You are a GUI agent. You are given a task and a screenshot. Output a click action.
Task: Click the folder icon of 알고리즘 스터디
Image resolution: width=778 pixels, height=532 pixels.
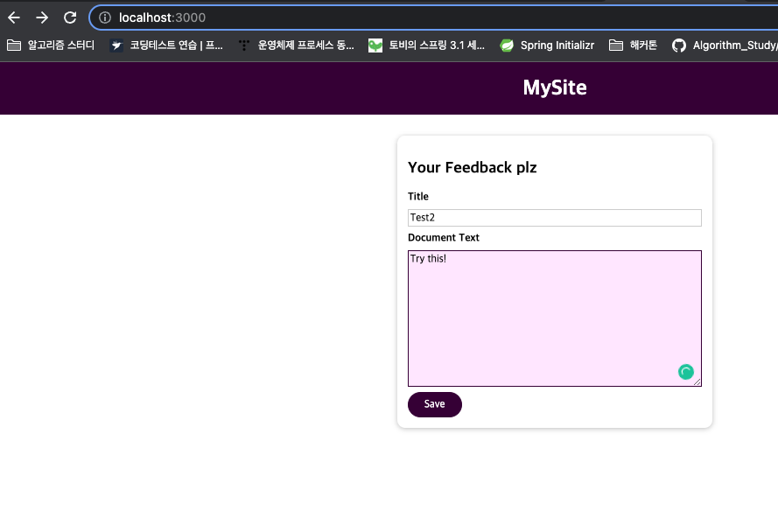coord(14,45)
